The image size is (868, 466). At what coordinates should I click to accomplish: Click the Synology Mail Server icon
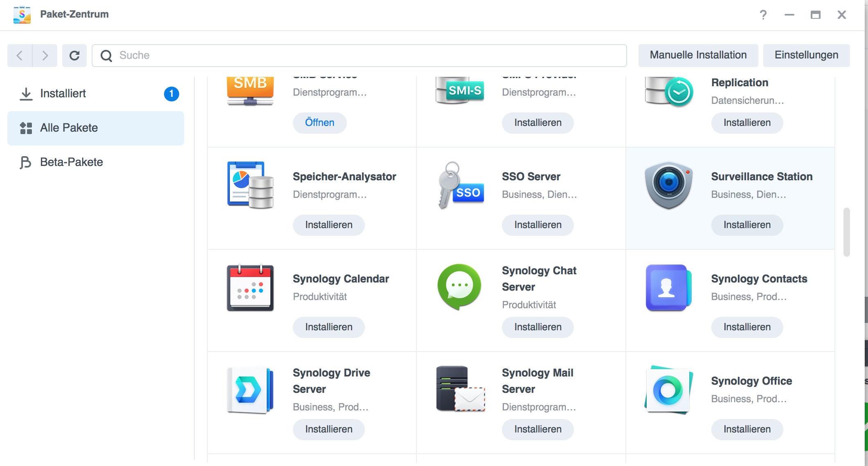tap(460, 389)
